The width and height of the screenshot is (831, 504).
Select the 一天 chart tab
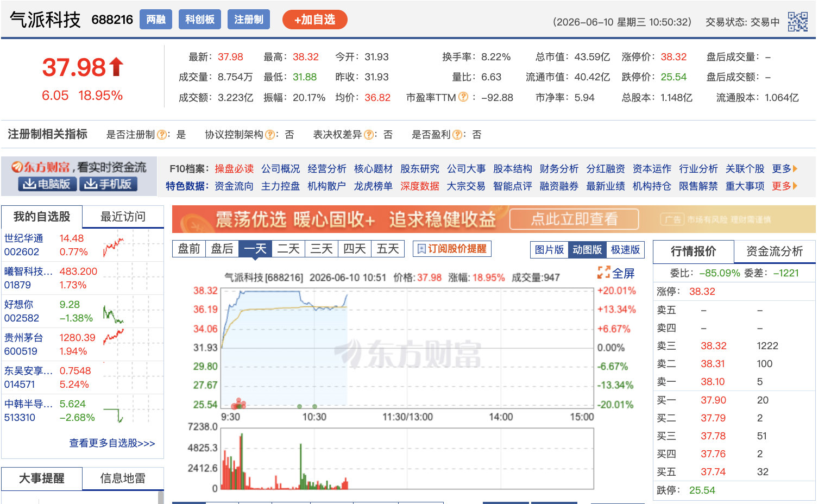point(255,249)
